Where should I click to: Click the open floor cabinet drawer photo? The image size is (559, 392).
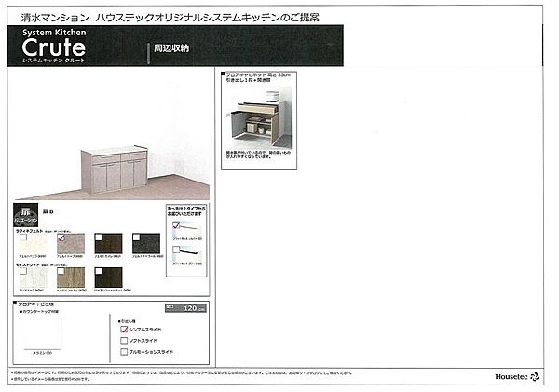259,117
